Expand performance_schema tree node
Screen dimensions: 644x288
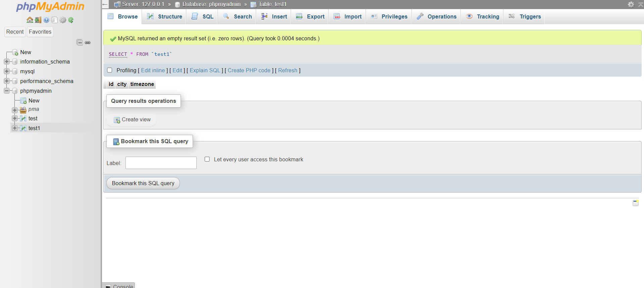tap(7, 81)
